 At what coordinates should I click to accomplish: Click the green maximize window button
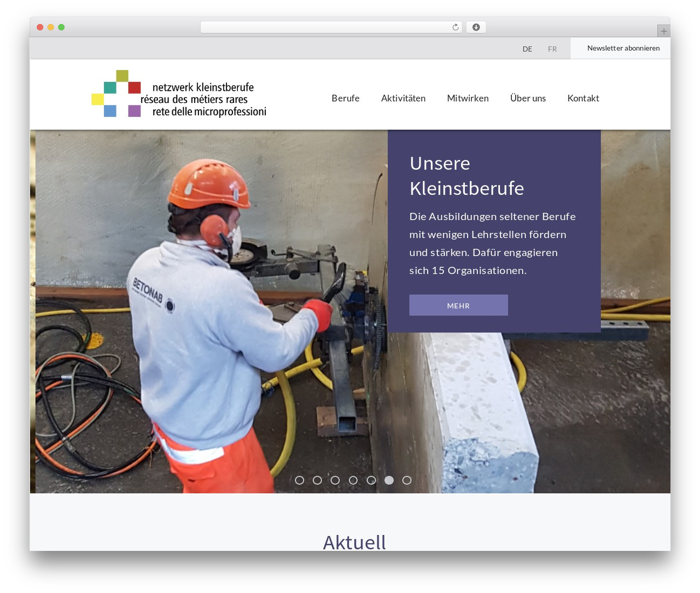pyautogui.click(x=61, y=27)
